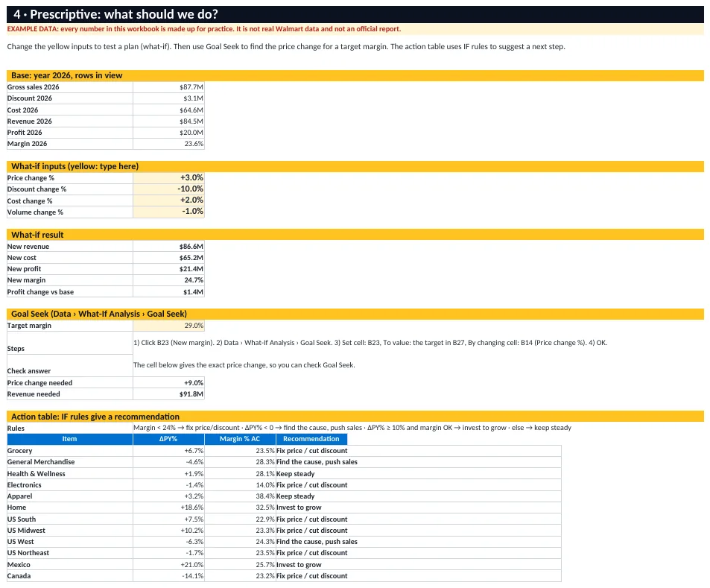Select the New margin value 24.7%
The width and height of the screenshot is (710, 588).
tap(168, 280)
